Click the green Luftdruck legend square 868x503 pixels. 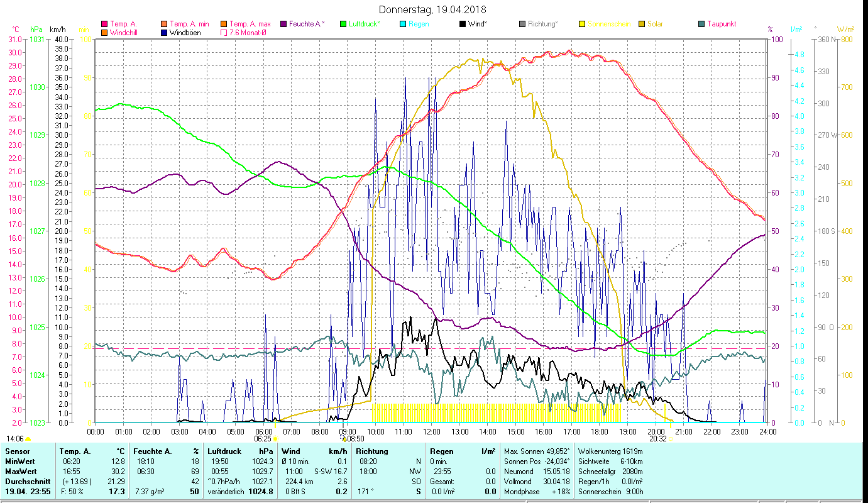pyautogui.click(x=343, y=25)
